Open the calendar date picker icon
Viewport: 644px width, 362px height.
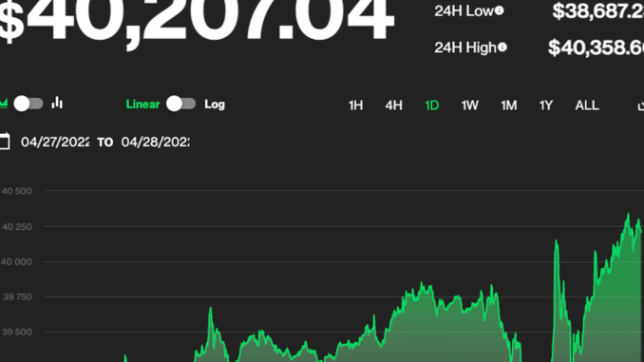(5, 142)
